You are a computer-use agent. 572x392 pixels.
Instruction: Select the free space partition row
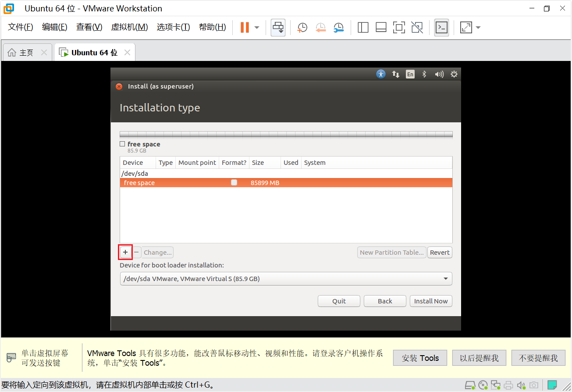[x=286, y=182]
